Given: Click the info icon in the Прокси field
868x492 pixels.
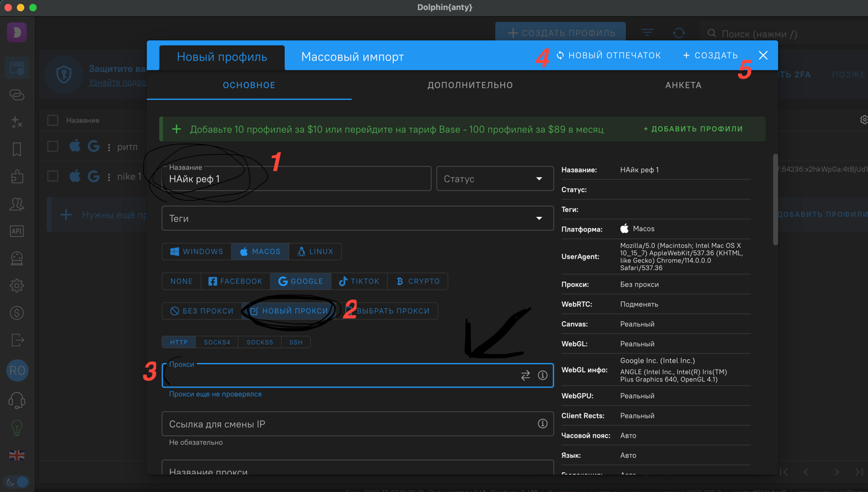Looking at the screenshot, I should coord(542,375).
